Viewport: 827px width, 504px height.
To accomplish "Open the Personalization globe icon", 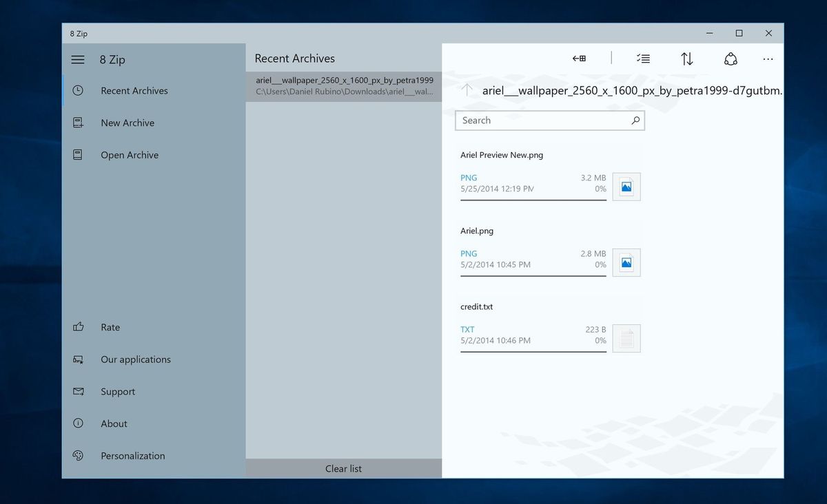I will point(78,455).
